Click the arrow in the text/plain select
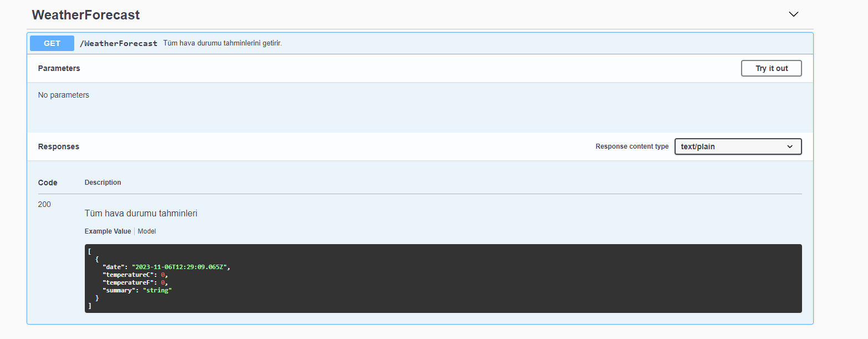Viewport: 868px width, 339px height. point(790,146)
